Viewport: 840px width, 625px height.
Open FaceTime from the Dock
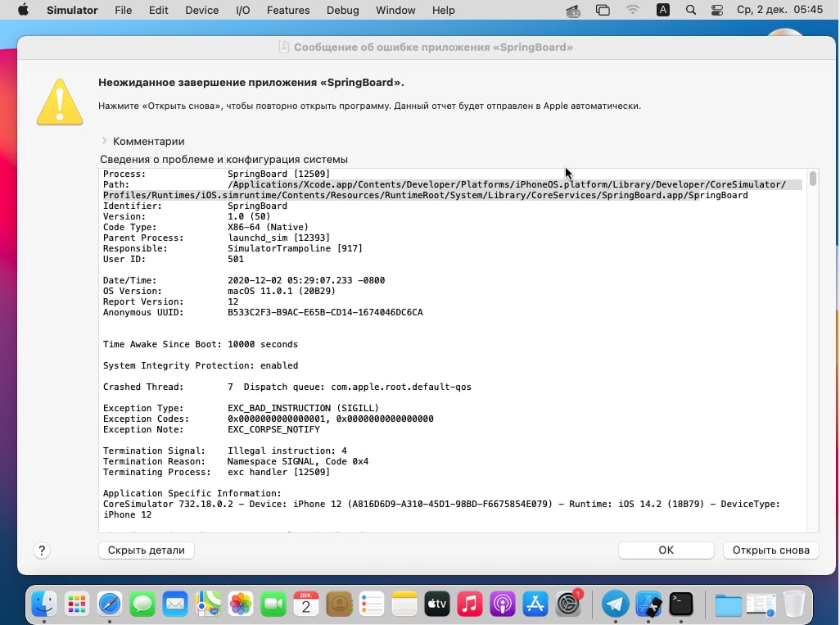pos(273,604)
